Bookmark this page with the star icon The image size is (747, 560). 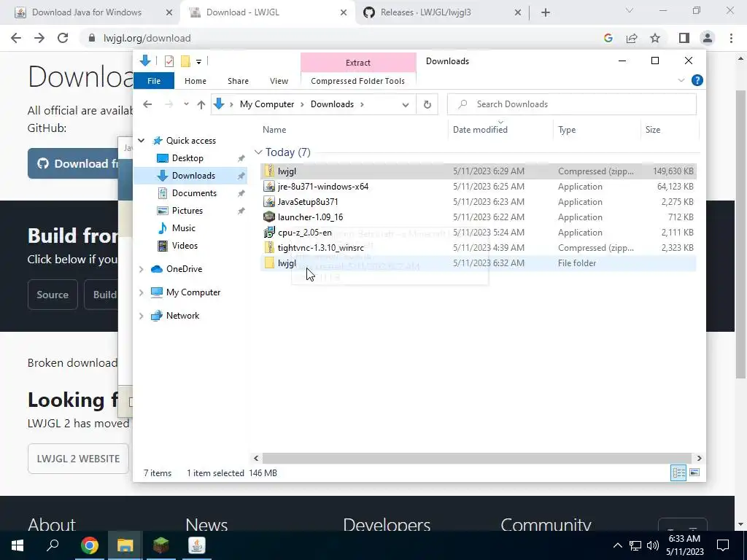coord(655,38)
